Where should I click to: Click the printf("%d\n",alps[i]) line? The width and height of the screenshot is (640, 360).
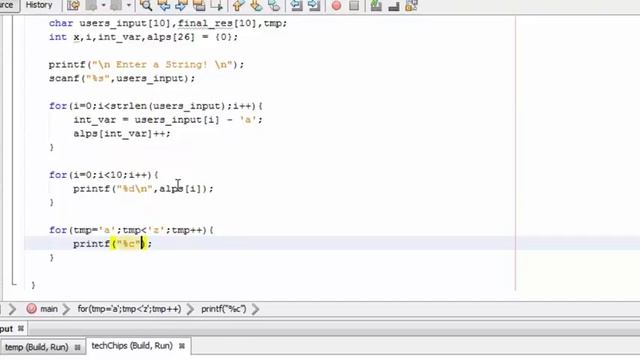(x=143, y=189)
